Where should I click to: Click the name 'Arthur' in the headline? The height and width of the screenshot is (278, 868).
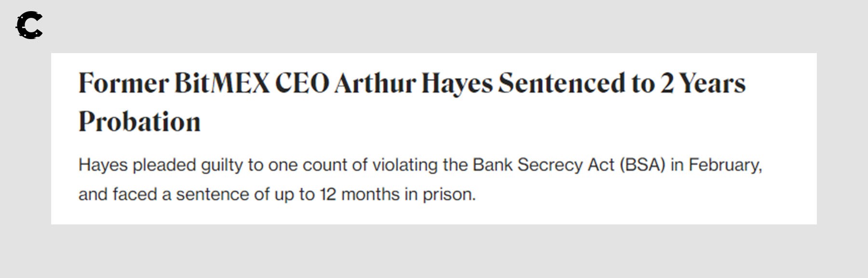coord(375,83)
